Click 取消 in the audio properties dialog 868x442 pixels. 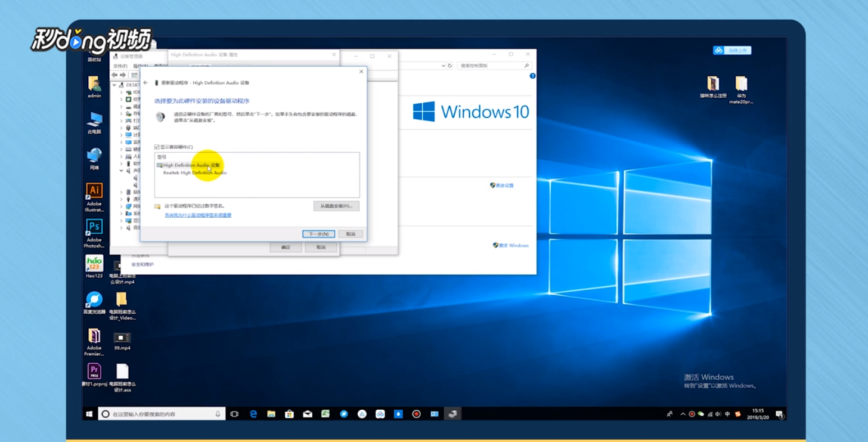321,247
